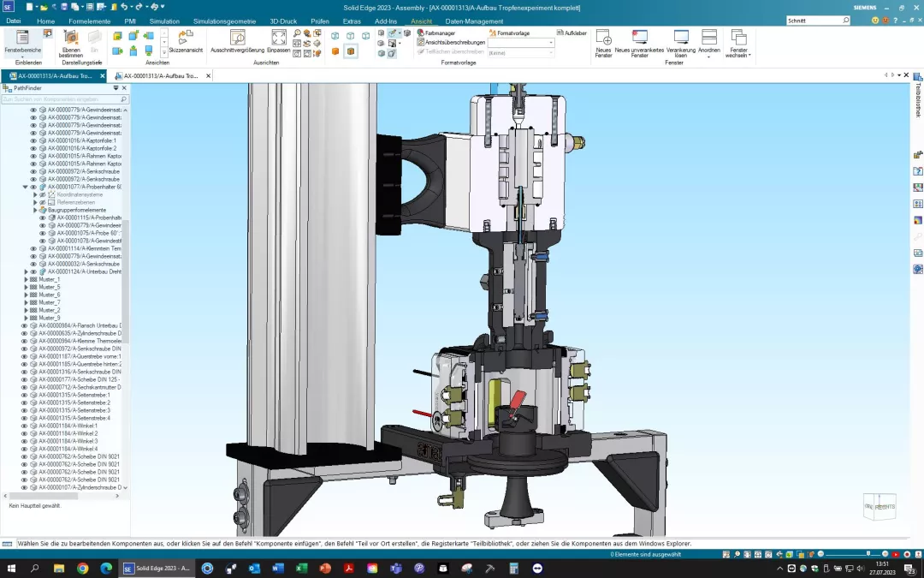Image resolution: width=924 pixels, height=578 pixels.
Task: Expand the Muster_1 pattern node
Action: pyautogui.click(x=26, y=279)
